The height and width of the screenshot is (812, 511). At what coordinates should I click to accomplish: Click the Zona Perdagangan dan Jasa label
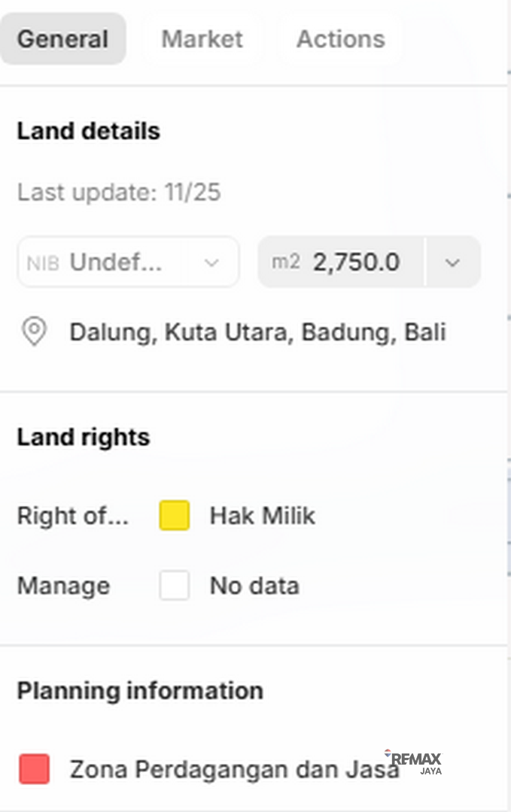coord(233,769)
